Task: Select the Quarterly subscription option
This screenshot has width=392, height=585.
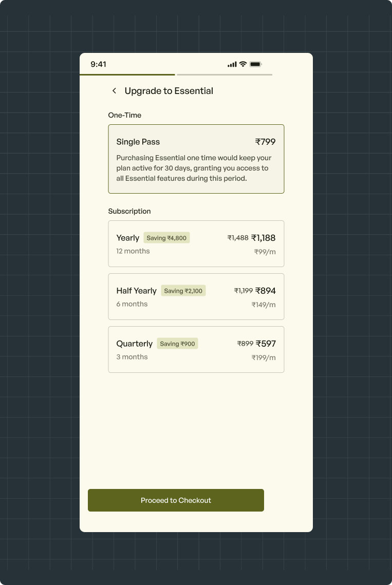Action: [x=196, y=350]
